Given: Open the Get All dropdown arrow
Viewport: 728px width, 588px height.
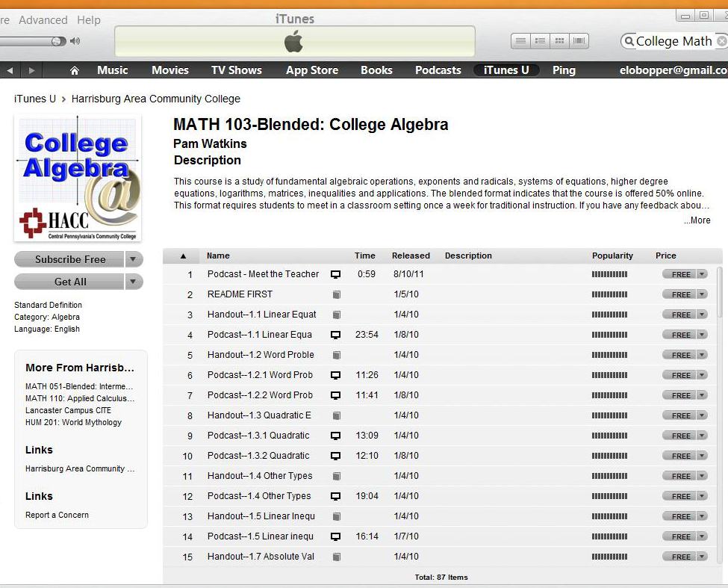Looking at the screenshot, I should pos(134,282).
